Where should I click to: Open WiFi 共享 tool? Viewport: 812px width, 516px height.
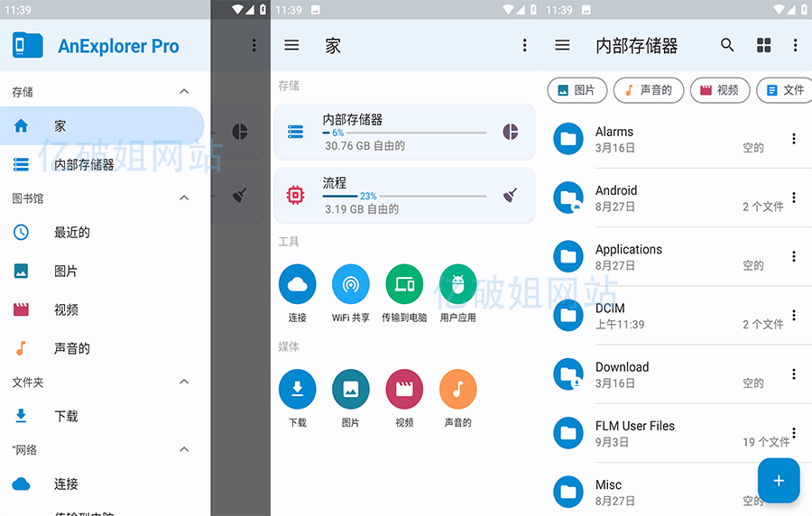pyautogui.click(x=351, y=284)
